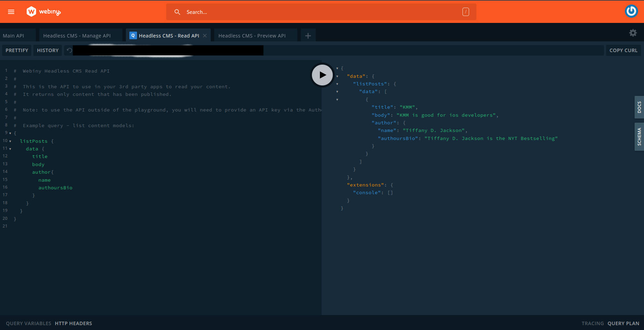The height and width of the screenshot is (330, 644).
Task: Collapse the listPosts section in the response
Action: [337, 84]
